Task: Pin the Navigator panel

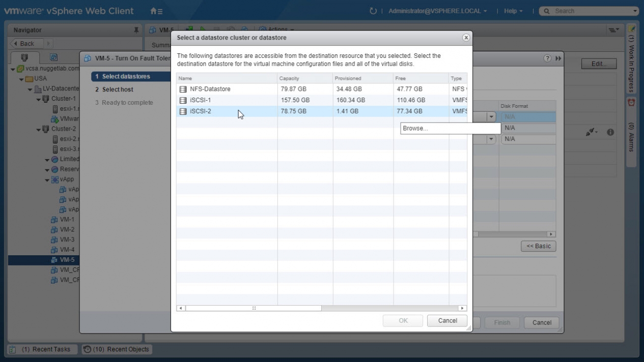Action: click(x=136, y=30)
